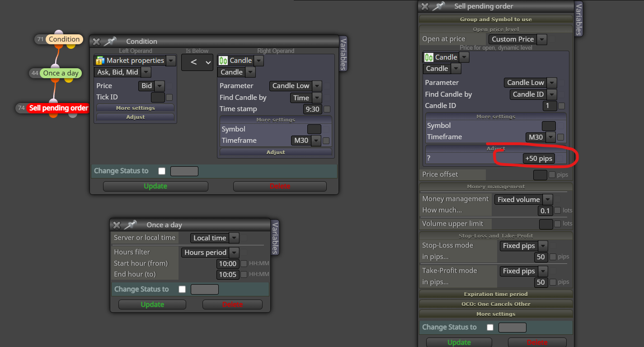Select the Condition node labeled 71
Image resolution: width=644 pixels, height=347 pixels.
point(64,39)
